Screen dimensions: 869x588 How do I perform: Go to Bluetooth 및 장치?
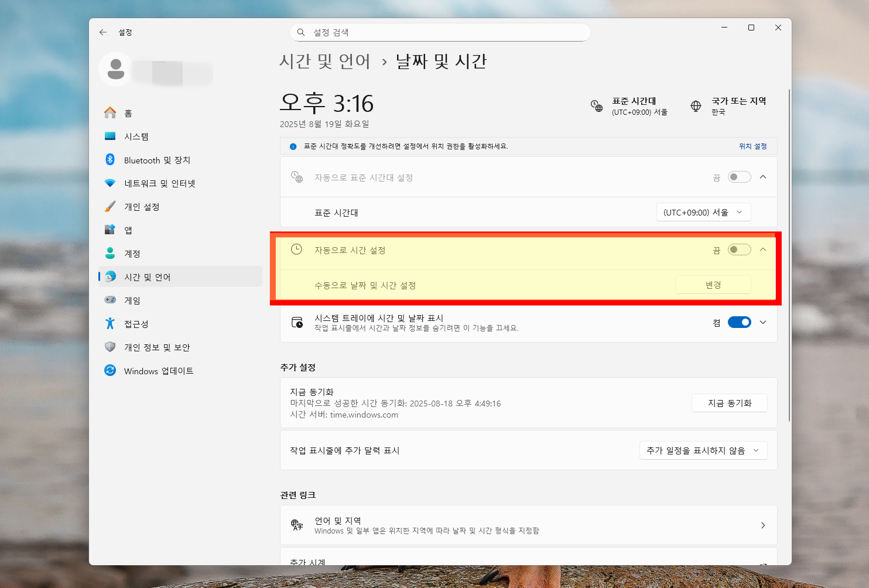(180, 159)
